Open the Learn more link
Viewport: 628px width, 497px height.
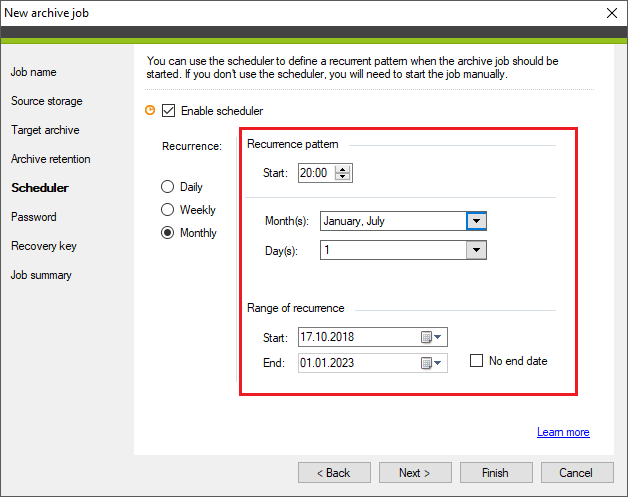pyautogui.click(x=563, y=432)
